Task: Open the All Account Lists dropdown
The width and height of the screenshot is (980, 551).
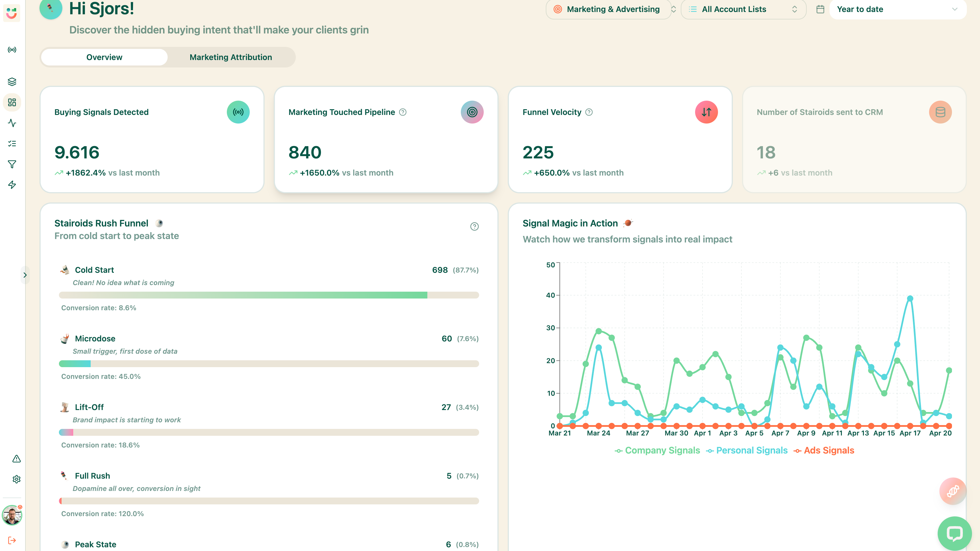Action: tap(743, 9)
